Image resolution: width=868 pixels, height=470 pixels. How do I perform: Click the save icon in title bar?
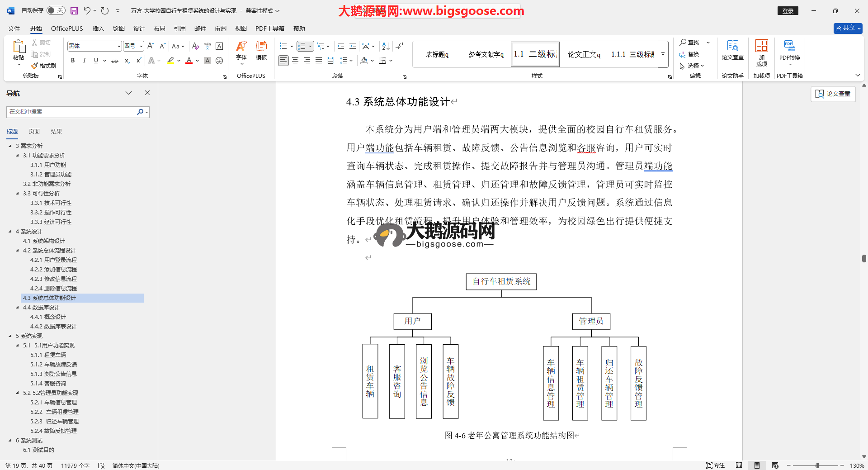click(74, 10)
